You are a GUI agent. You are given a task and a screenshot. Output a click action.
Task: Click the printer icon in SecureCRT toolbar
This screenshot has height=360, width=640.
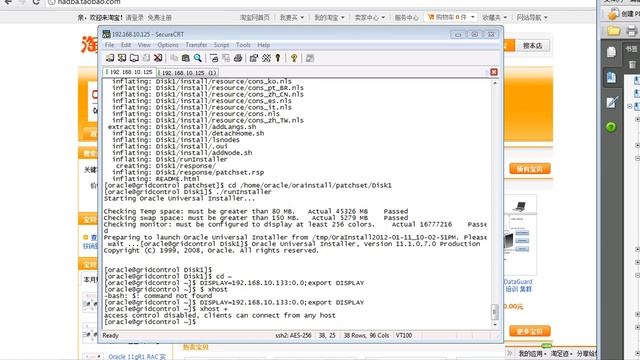click(238, 58)
